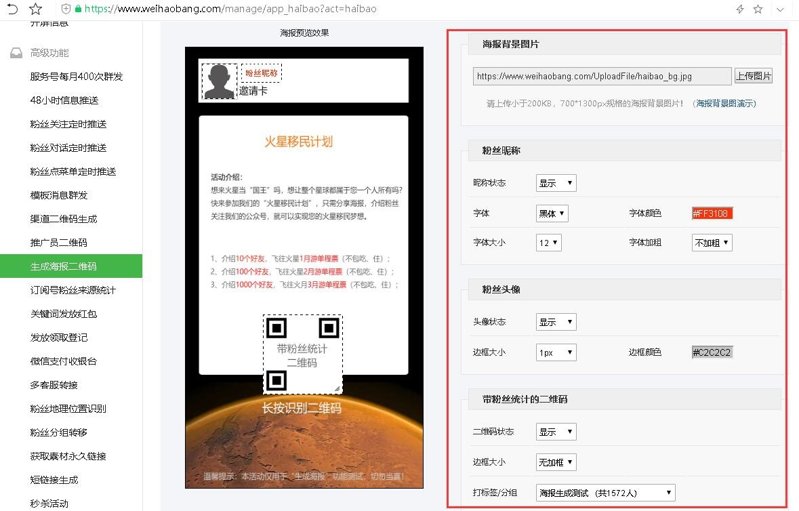
Task: Open the 昵称状态 显示 dropdown
Action: 556,183
